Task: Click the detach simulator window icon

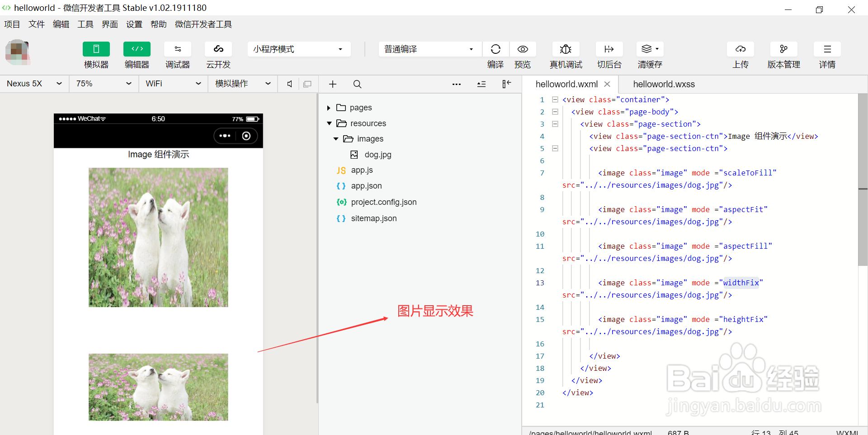Action: click(x=307, y=84)
